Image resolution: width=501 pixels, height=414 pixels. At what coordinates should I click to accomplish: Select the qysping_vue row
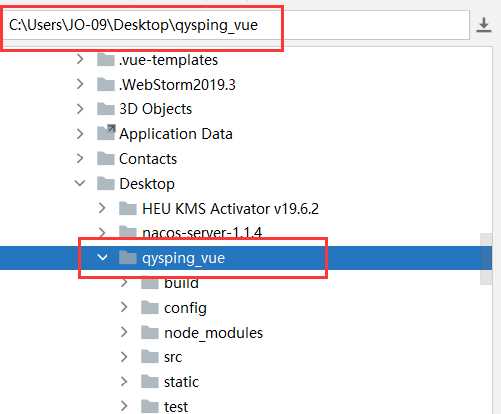click(246, 258)
